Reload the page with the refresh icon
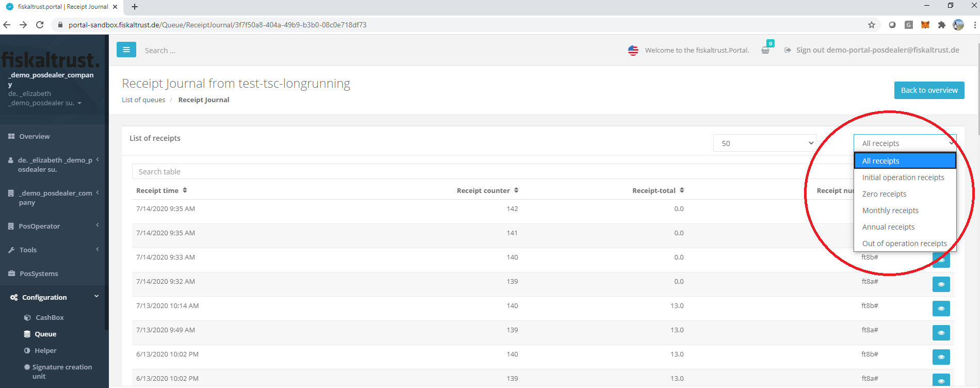The width and height of the screenshot is (980, 388). tap(40, 25)
